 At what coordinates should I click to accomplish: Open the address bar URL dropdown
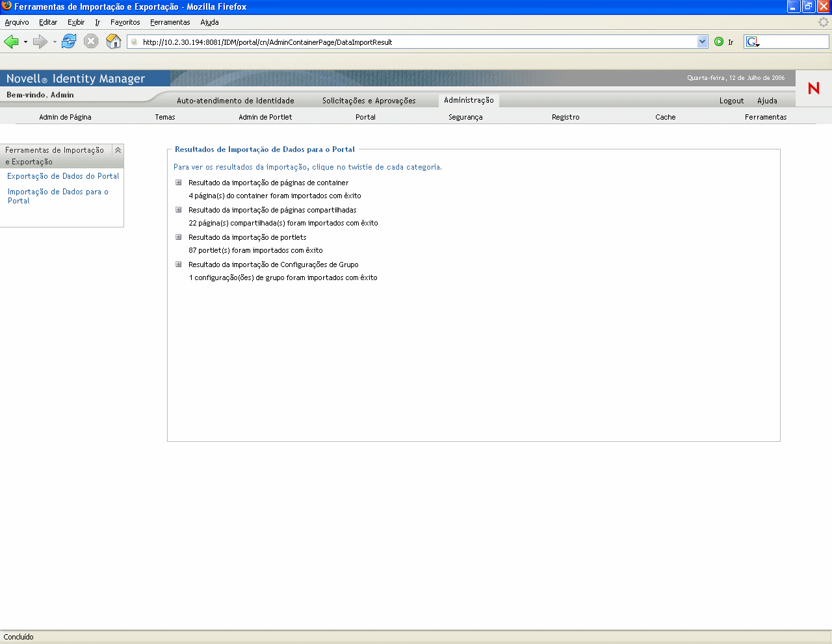(x=702, y=42)
